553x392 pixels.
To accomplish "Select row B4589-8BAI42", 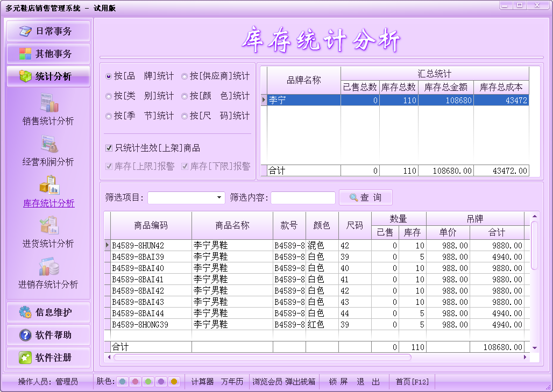I will 317,290.
